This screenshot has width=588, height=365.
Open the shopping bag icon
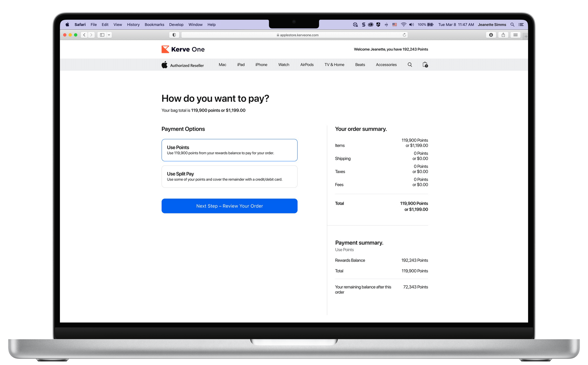point(425,65)
